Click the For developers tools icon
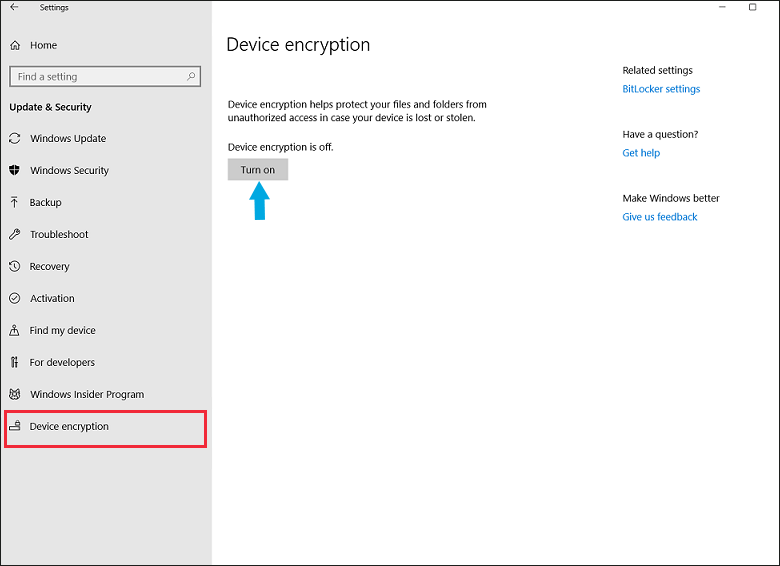 tap(14, 362)
